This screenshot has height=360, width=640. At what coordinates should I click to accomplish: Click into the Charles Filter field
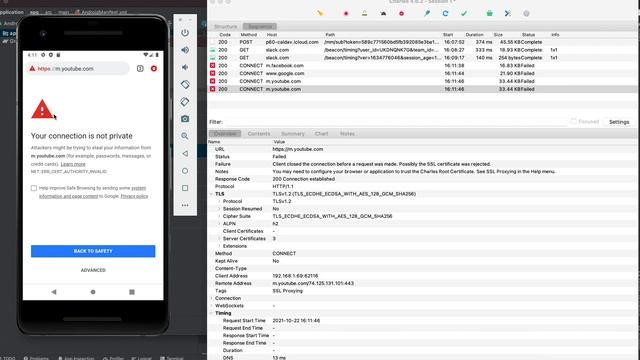[396, 122]
